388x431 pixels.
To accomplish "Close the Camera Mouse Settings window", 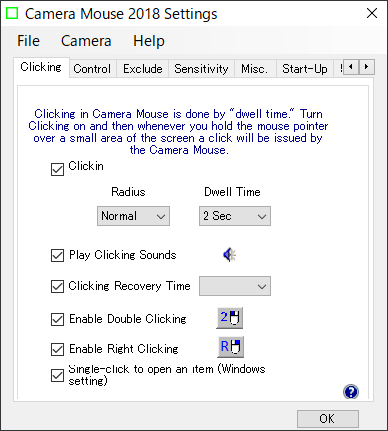I will [x=372, y=13].
